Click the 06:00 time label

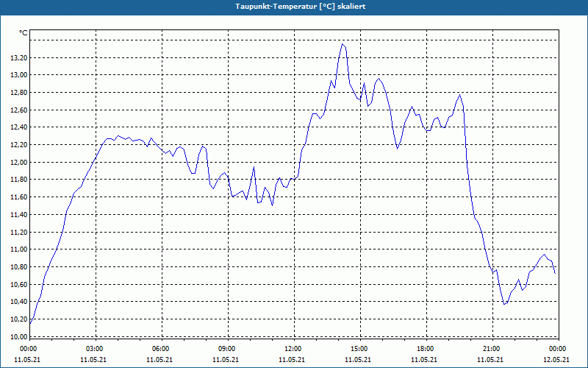pos(161,349)
